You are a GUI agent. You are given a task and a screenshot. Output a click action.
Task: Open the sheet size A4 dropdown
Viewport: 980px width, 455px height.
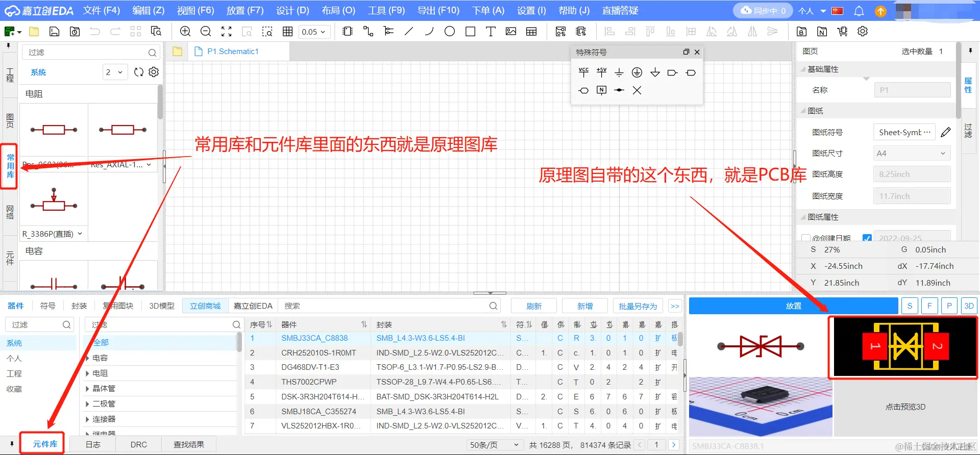[x=912, y=153]
